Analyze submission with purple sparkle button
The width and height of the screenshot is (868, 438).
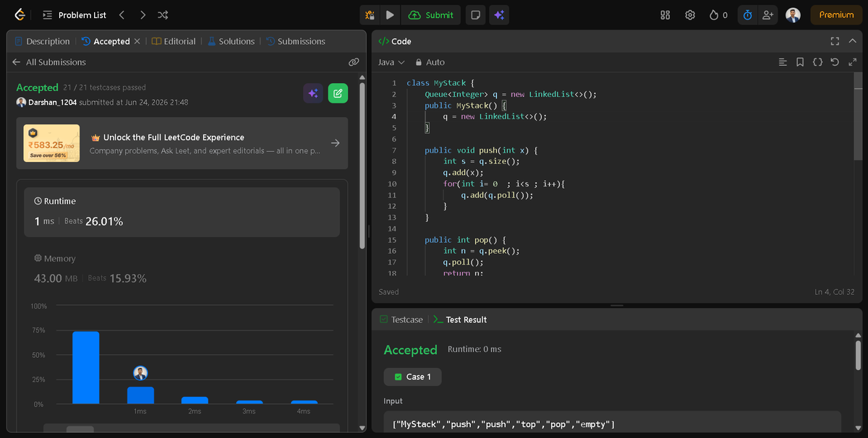tap(313, 93)
